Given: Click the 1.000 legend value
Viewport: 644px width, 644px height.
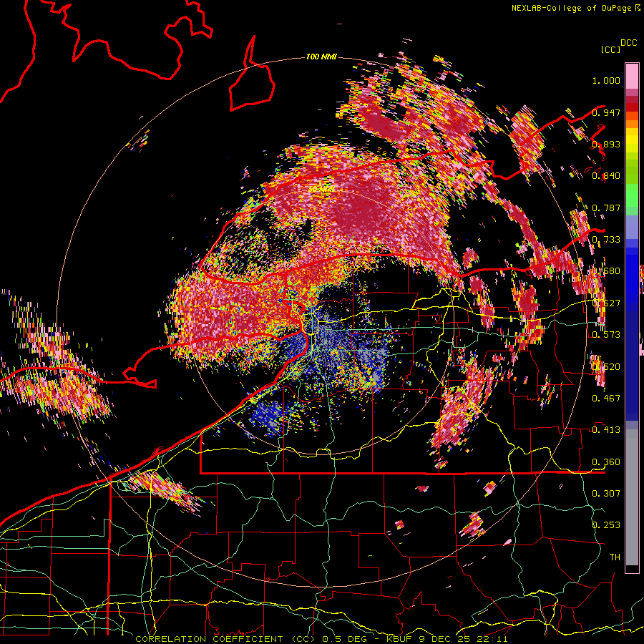Looking at the screenshot, I should coord(606,80).
